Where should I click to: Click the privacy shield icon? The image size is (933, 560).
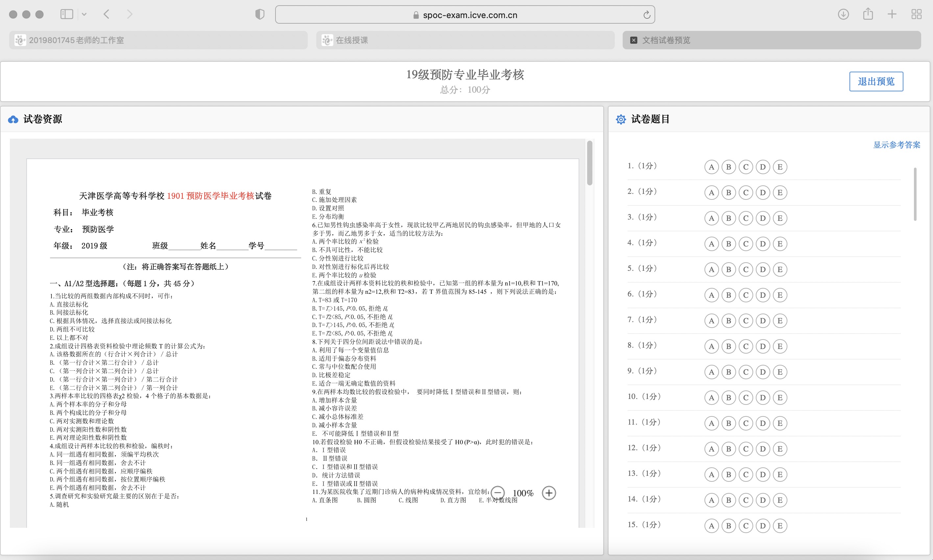pyautogui.click(x=260, y=14)
